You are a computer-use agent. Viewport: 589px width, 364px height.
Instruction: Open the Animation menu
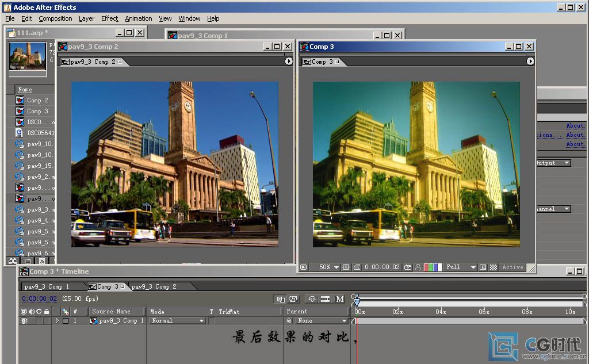(138, 18)
